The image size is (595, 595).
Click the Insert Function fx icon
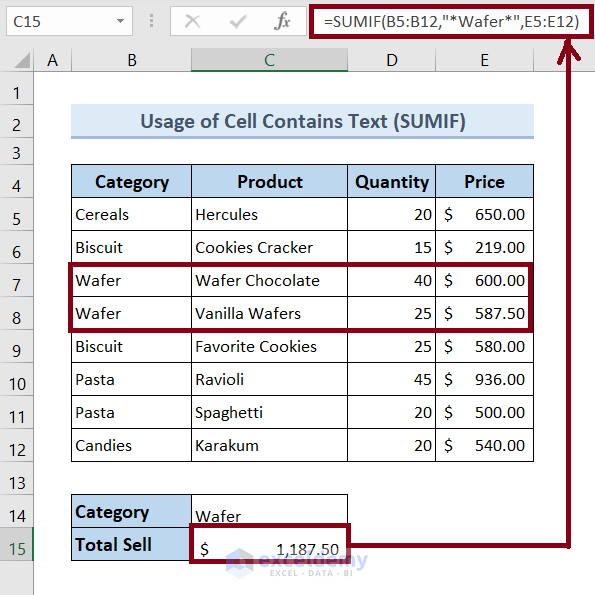click(x=282, y=21)
